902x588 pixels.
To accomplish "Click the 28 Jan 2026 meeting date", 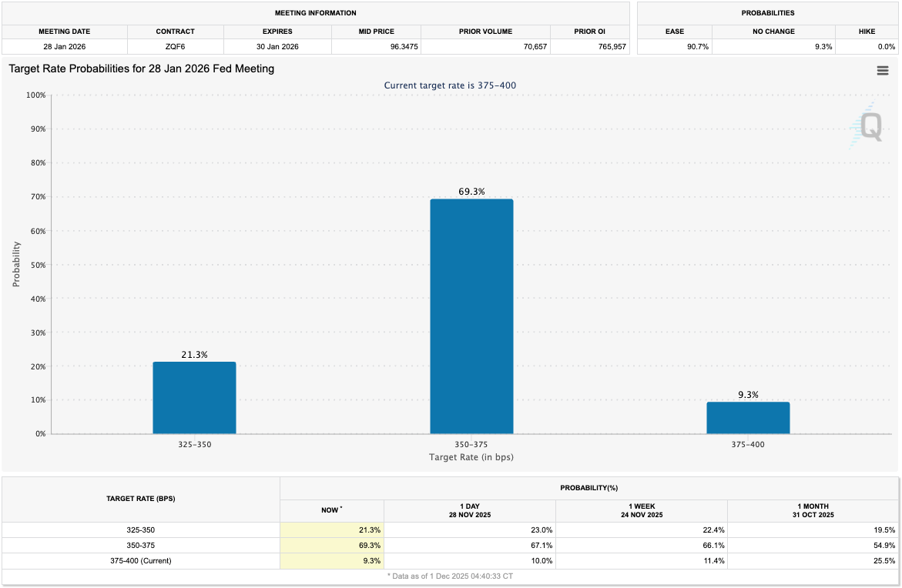I will 64,46.
